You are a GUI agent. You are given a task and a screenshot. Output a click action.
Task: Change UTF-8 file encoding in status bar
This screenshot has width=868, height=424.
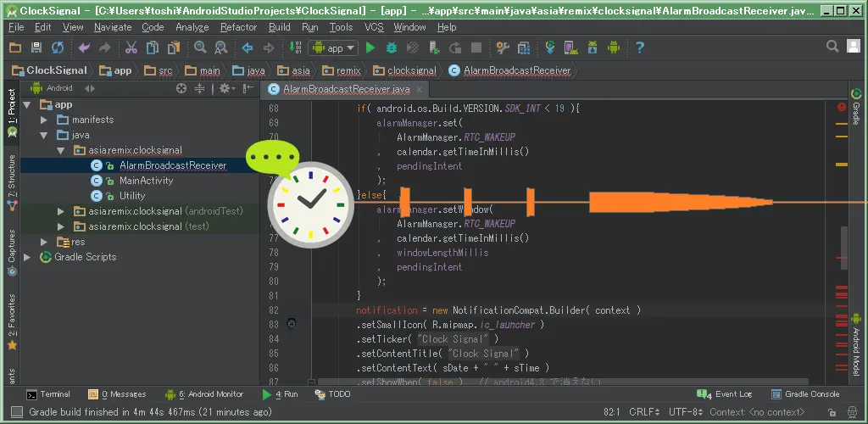click(686, 412)
